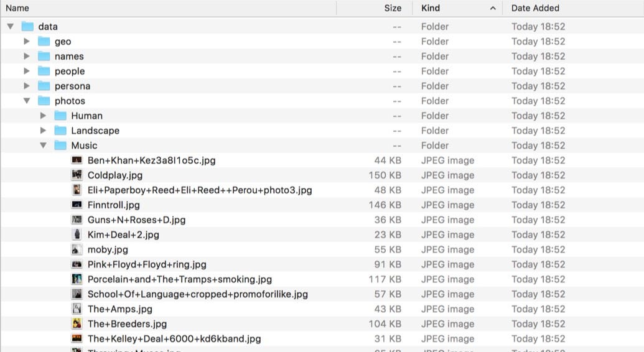The width and height of the screenshot is (644, 352).
Task: Click the persona folder name label
Action: pos(72,86)
